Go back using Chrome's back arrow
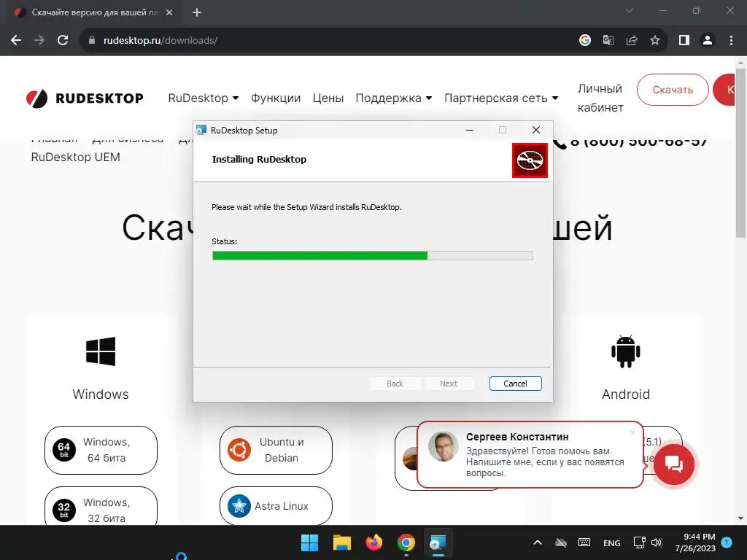This screenshot has width=747, height=560. [16, 41]
